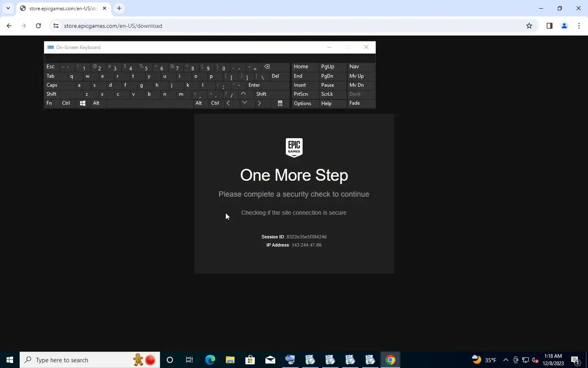Toggle the Fn key on the On-Screen Keyboard
This screenshot has width=588, height=368.
coord(51,103)
